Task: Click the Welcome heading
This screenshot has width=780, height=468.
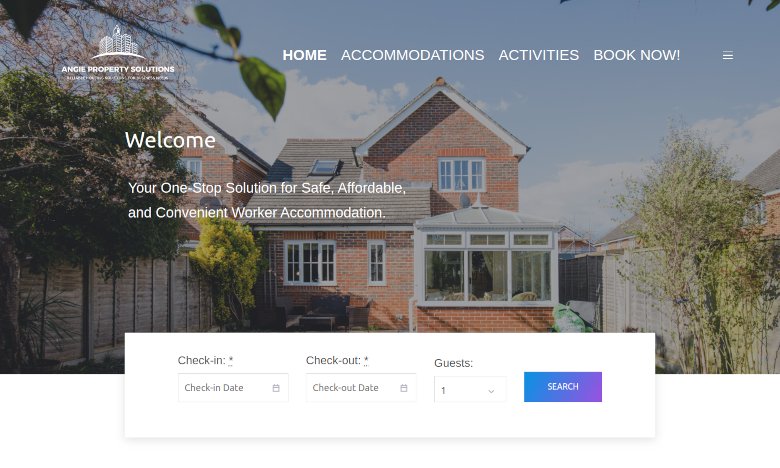Action: tap(170, 140)
